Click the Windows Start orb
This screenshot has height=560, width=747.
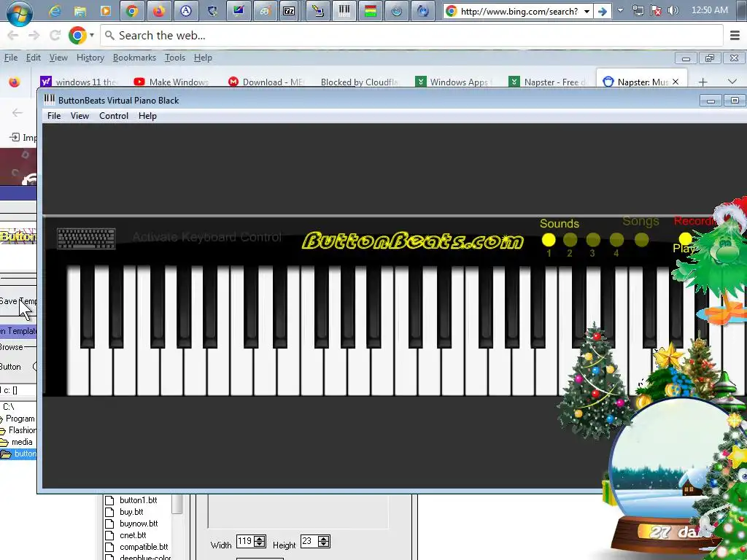click(x=19, y=12)
